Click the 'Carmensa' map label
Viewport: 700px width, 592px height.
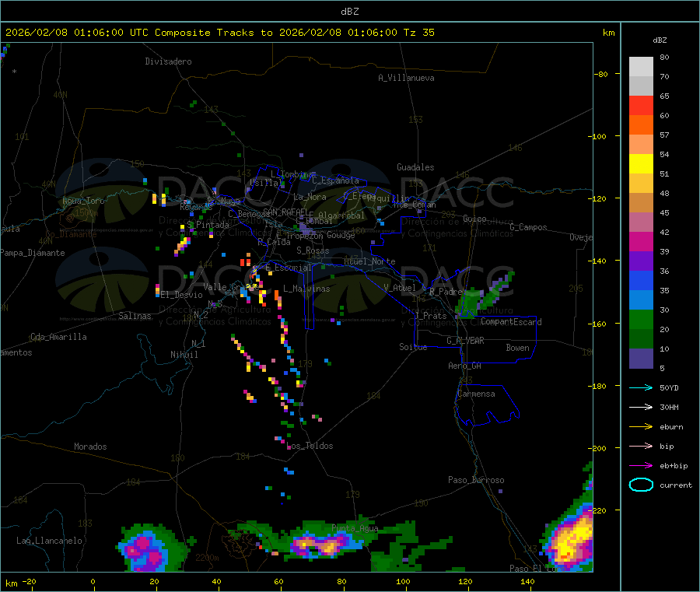[x=476, y=394]
